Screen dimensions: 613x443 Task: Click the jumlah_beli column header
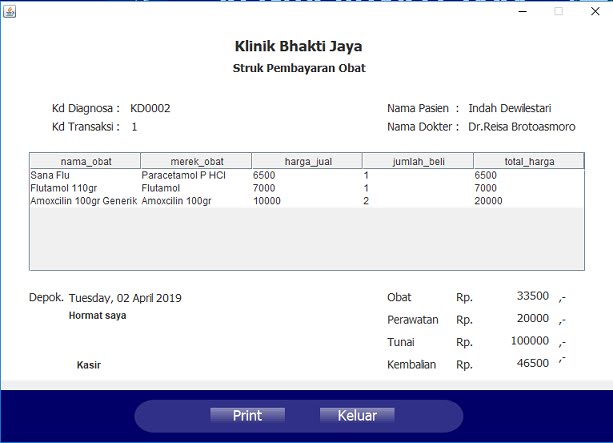click(418, 161)
